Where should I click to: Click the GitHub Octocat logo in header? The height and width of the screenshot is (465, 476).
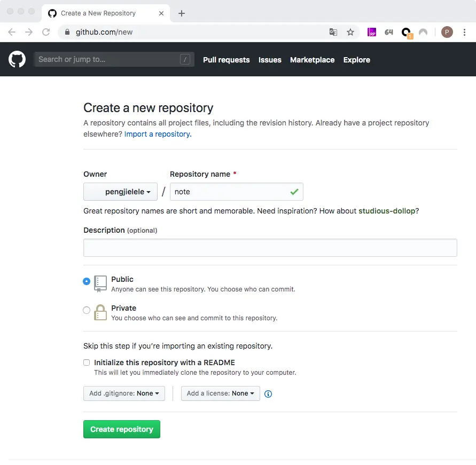(17, 59)
